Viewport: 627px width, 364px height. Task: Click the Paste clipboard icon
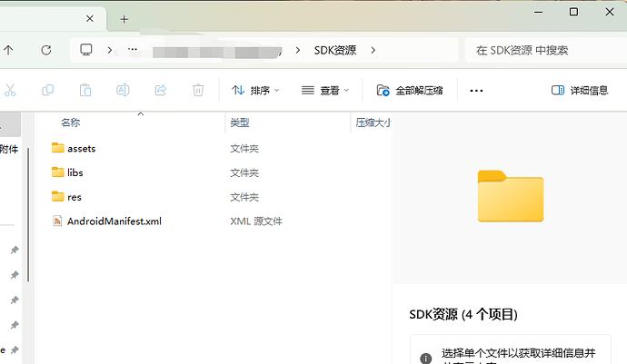pyautogui.click(x=85, y=90)
